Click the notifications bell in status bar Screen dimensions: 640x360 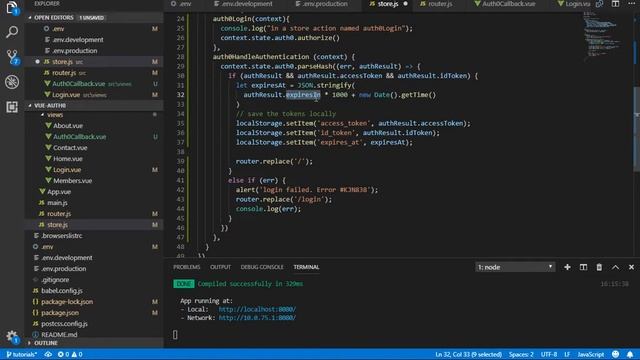pos(630,354)
